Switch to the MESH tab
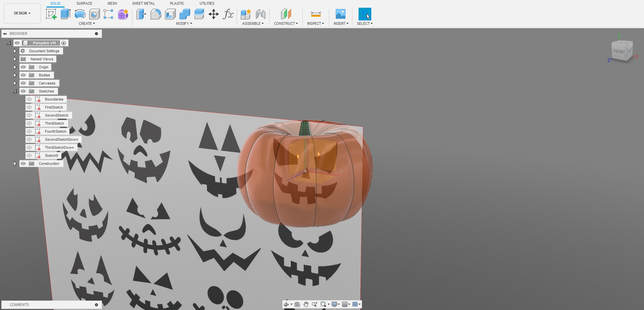The width and height of the screenshot is (644, 310). tap(112, 3)
